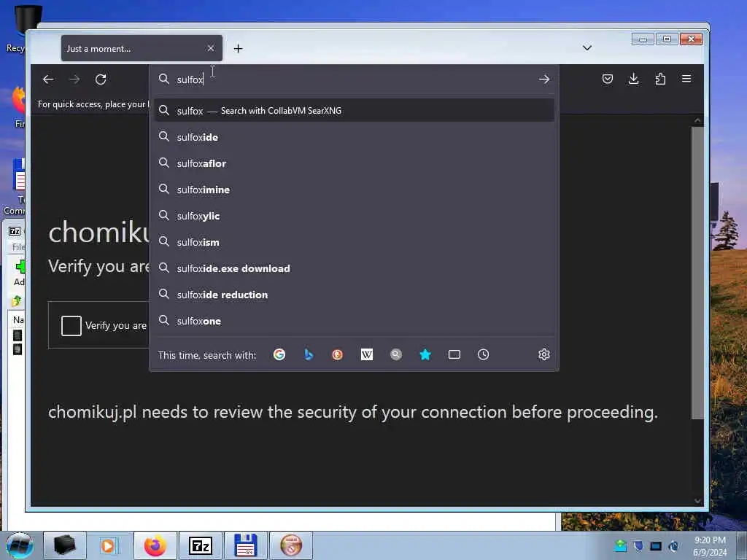747x560 pixels.
Task: Pick the 'sulfoxide reduction' suggestion
Action: coord(354,295)
